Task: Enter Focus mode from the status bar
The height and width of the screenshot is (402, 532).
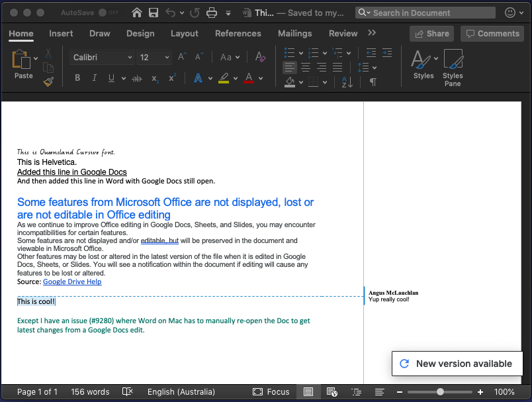Action: click(271, 392)
